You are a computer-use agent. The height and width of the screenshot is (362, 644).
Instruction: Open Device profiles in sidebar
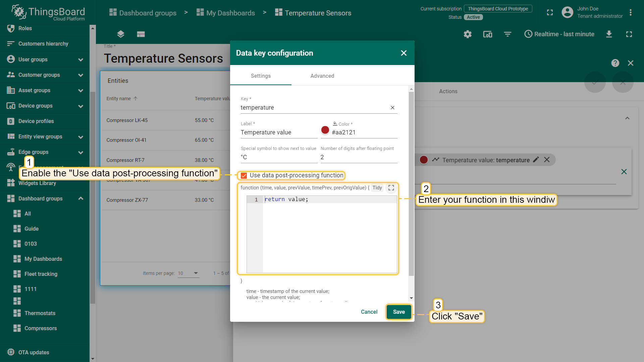pyautogui.click(x=45, y=121)
